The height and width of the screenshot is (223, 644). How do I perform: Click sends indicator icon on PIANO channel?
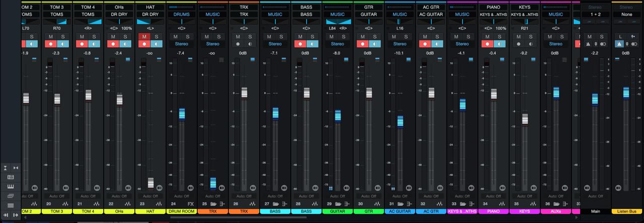[502, 59]
